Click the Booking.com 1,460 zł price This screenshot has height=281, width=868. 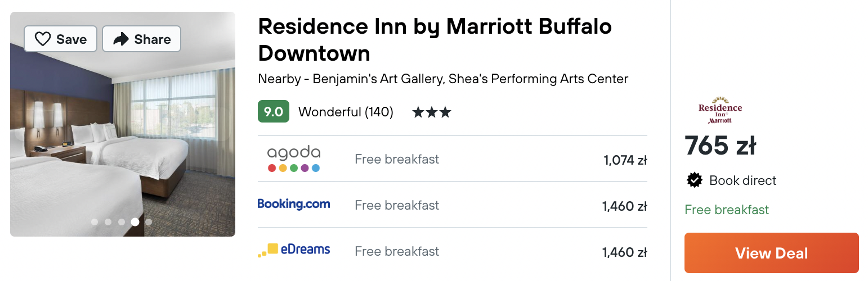coord(625,206)
